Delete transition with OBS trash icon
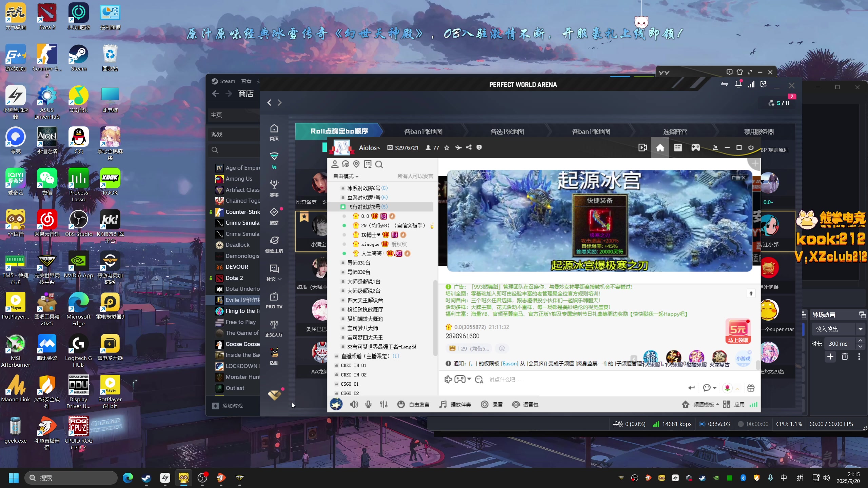 point(845,357)
